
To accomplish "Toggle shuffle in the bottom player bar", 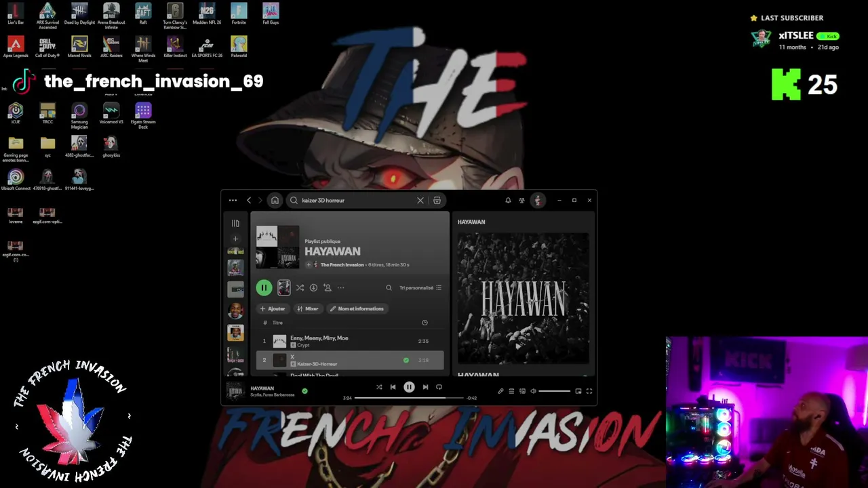I will tap(379, 387).
